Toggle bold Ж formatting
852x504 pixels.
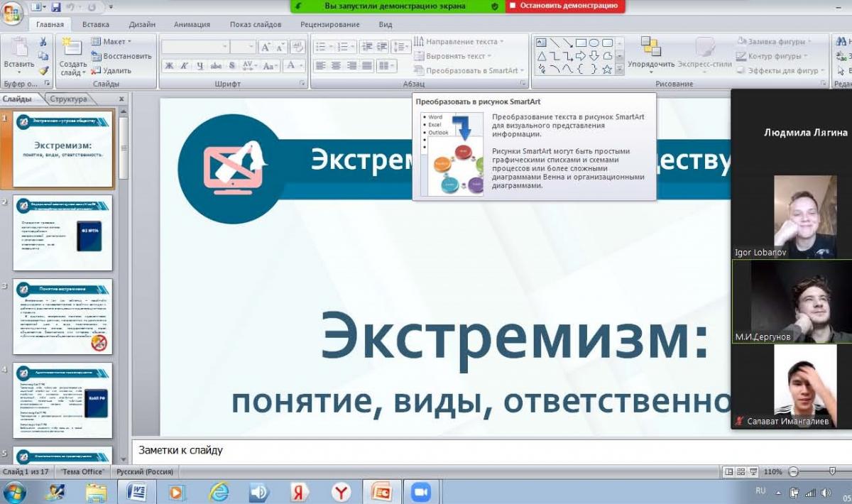[x=169, y=66]
